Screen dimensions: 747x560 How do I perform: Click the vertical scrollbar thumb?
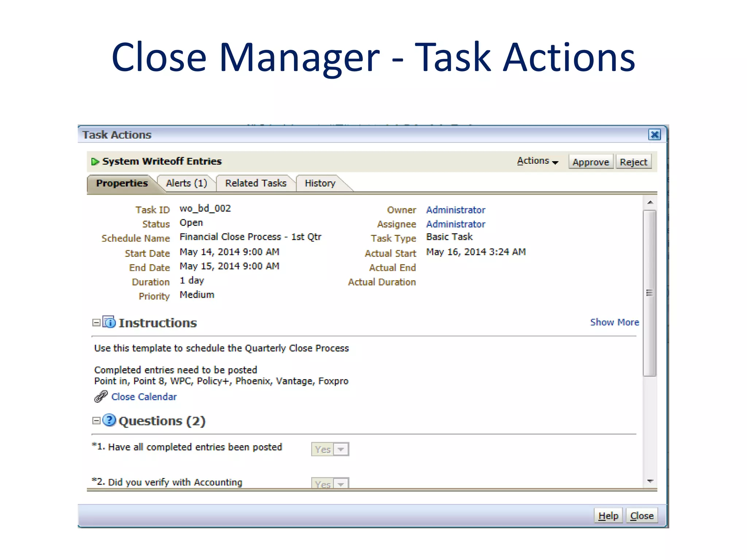650,293
